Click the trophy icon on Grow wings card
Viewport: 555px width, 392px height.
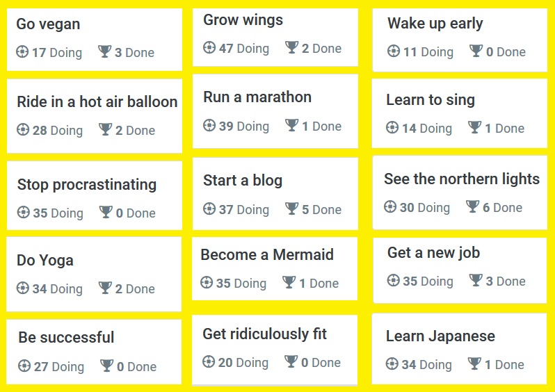point(291,47)
